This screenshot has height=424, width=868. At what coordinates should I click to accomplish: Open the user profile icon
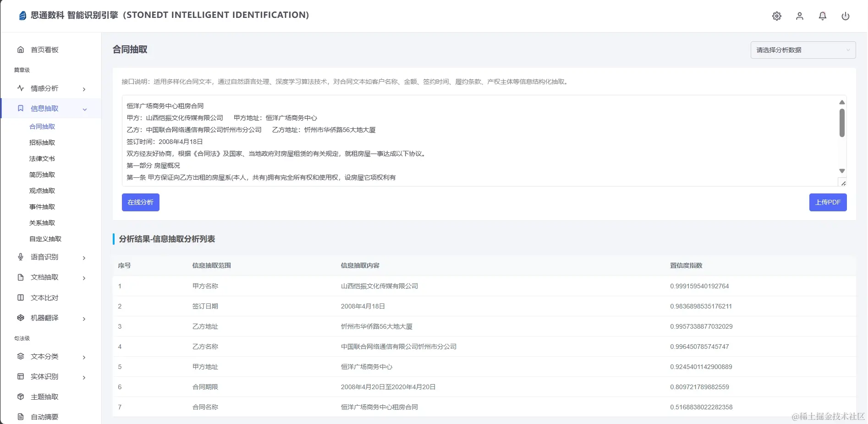[x=800, y=16]
